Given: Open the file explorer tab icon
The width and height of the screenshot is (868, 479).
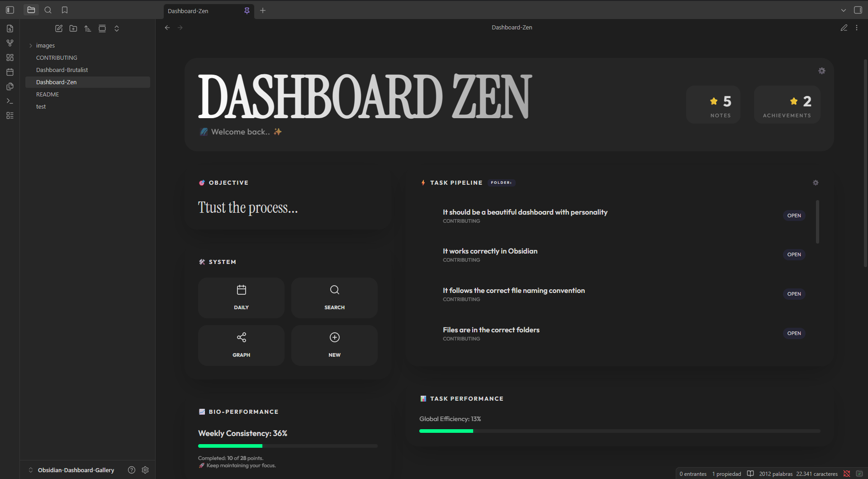Looking at the screenshot, I should click(31, 10).
